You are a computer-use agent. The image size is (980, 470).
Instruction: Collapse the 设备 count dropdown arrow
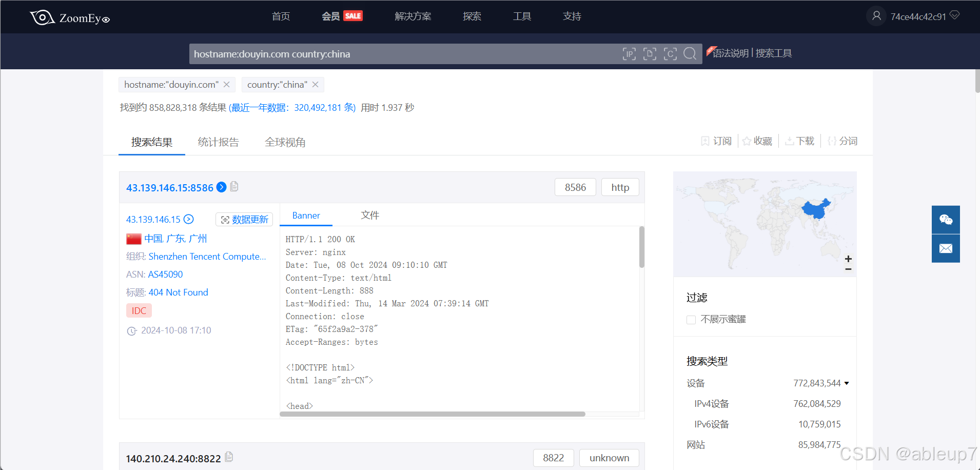(847, 383)
